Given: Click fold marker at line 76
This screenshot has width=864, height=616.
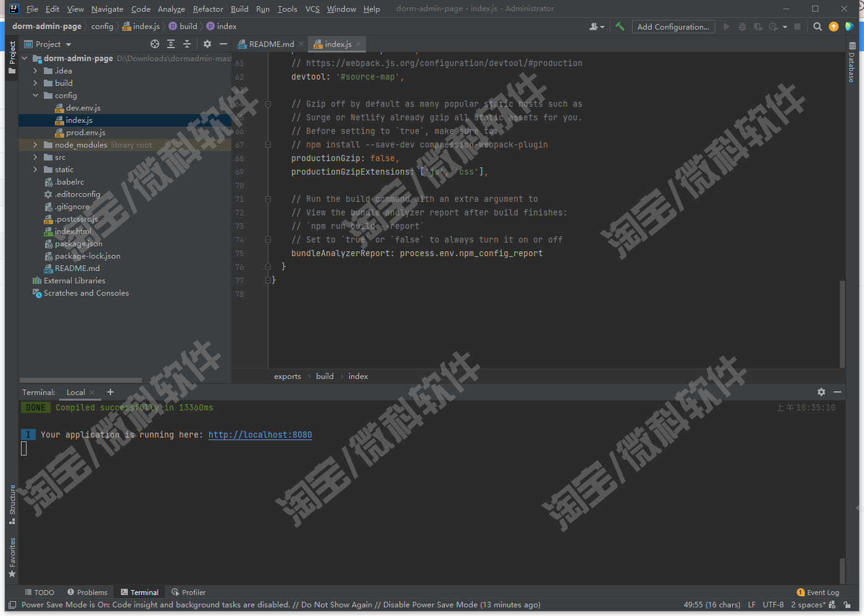Looking at the screenshot, I should tap(268, 267).
